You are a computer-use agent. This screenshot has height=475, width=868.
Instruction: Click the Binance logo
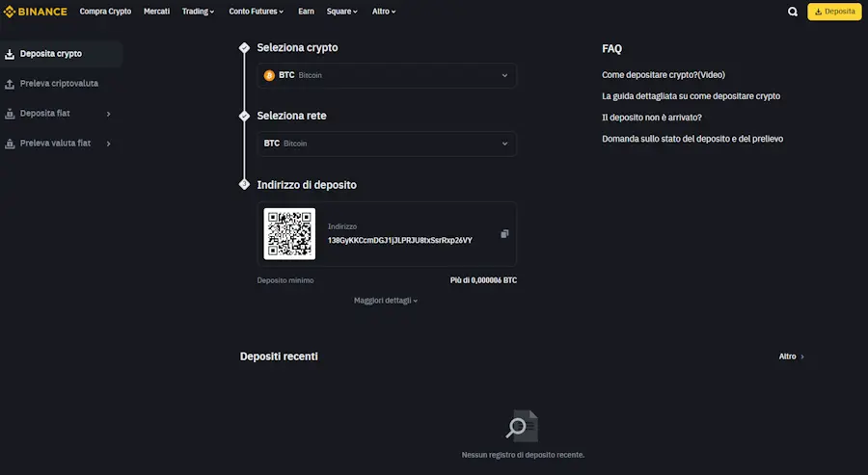tap(35, 12)
